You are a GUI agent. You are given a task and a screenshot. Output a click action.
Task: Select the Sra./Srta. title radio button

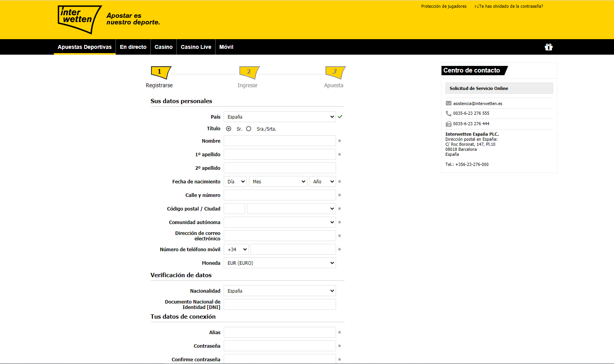click(x=248, y=129)
